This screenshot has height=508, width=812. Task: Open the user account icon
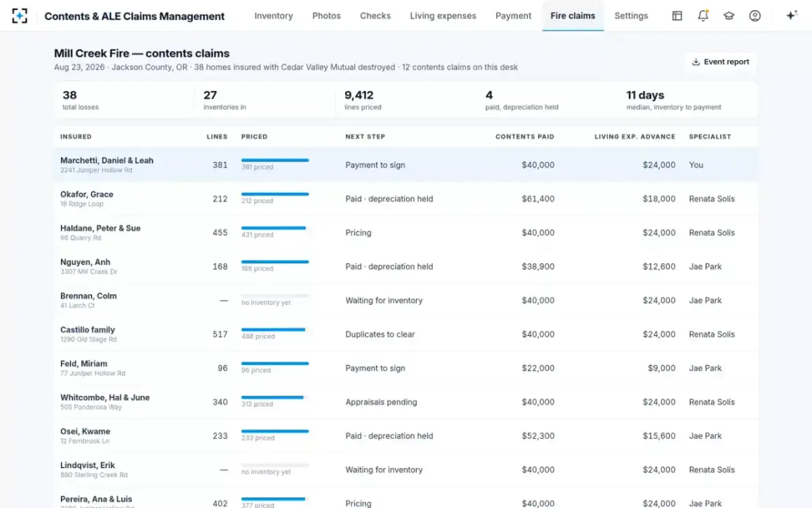coord(755,16)
